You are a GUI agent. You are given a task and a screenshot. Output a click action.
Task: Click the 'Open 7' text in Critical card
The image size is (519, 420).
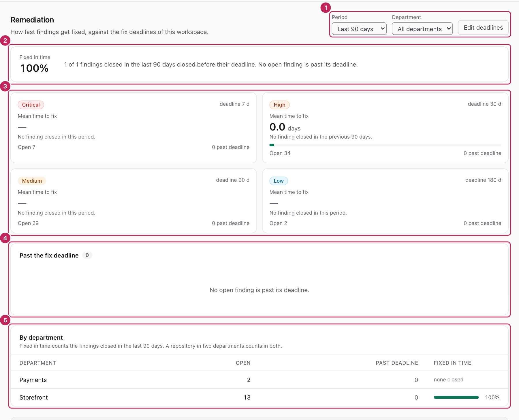click(27, 147)
